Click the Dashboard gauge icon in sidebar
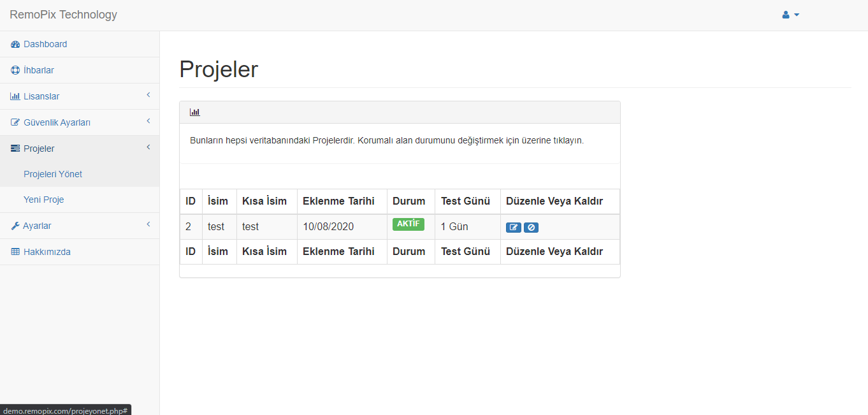Viewport: 868px width, 415px height. pos(15,45)
